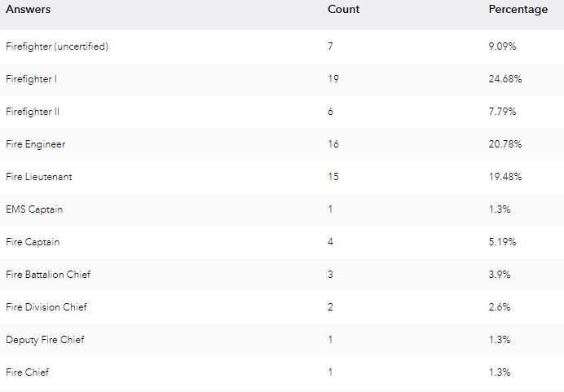
Task: Select the Deputy Fire Chief row
Action: 45,340
